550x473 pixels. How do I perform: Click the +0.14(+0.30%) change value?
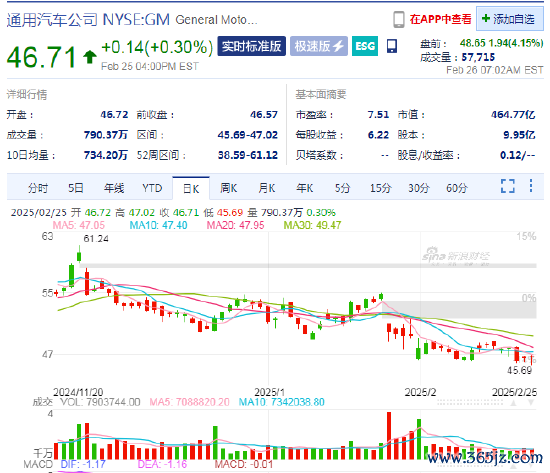[x=157, y=47]
